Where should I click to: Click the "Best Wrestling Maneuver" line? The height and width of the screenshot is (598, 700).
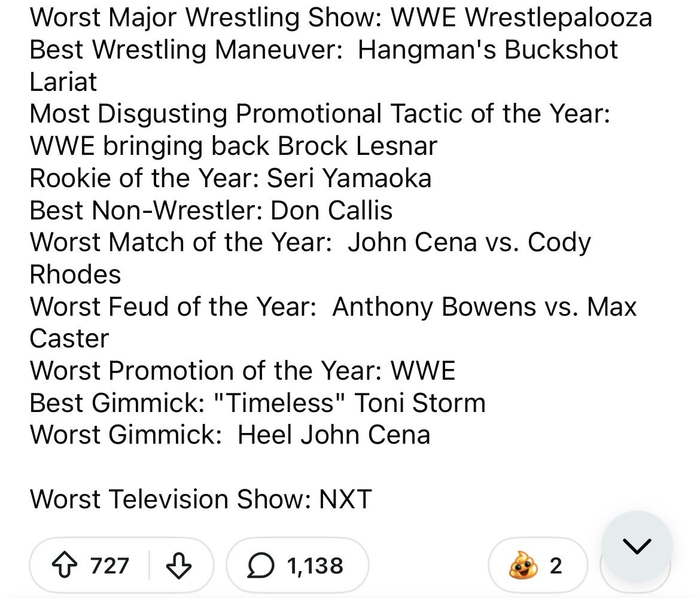pyautogui.click(x=323, y=50)
